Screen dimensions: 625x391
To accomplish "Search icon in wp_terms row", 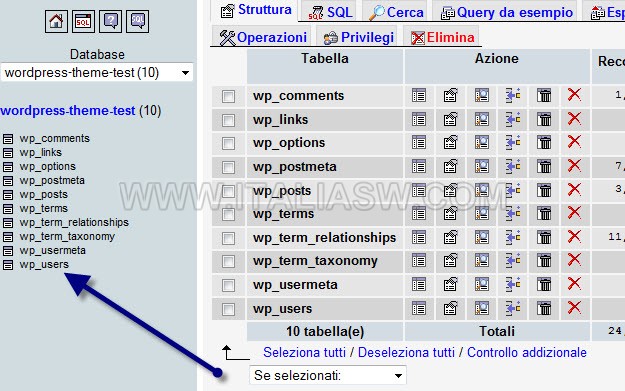I will [482, 214].
